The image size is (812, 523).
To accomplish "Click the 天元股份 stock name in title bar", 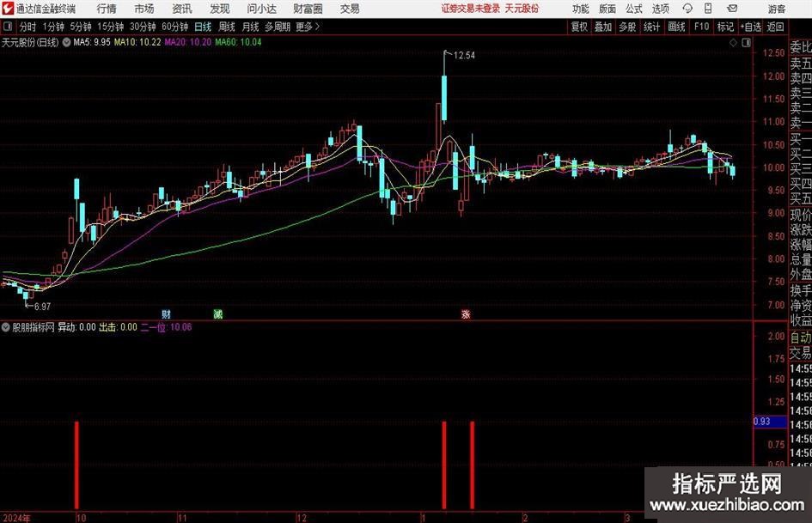I will 522,9.
